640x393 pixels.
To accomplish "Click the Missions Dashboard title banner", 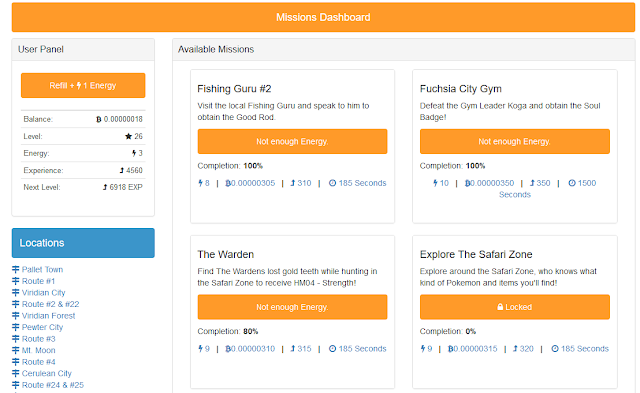I will pyautogui.click(x=323, y=17).
